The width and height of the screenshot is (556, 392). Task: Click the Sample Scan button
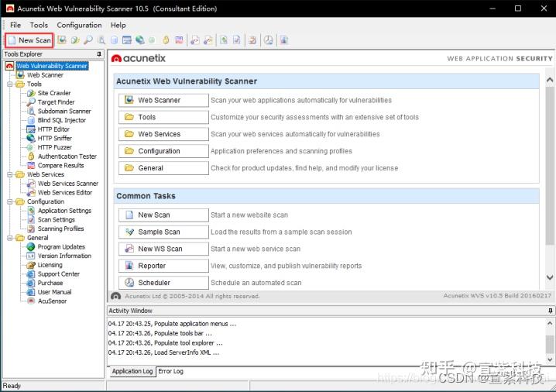[x=163, y=232]
